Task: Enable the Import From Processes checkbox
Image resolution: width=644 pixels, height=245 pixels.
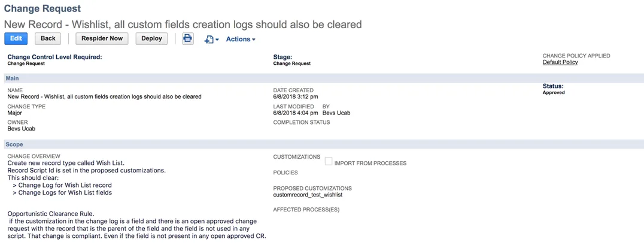Action: (x=328, y=161)
